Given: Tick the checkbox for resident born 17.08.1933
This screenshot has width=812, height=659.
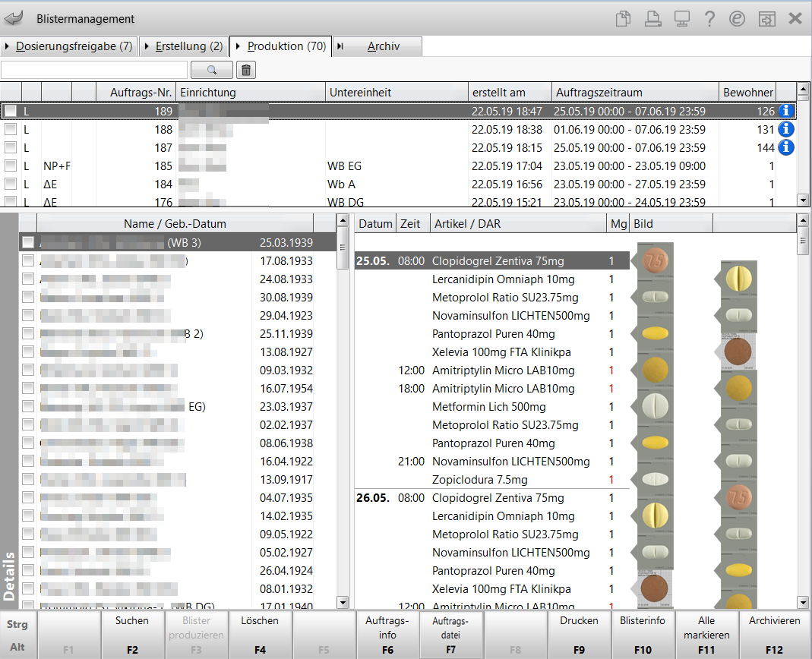Looking at the screenshot, I should tap(28, 260).
